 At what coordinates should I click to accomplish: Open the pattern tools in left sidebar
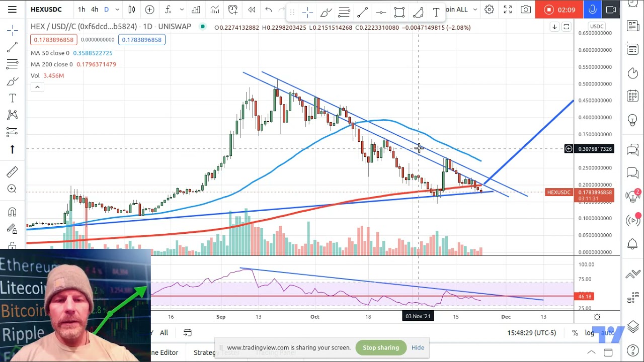(12, 115)
